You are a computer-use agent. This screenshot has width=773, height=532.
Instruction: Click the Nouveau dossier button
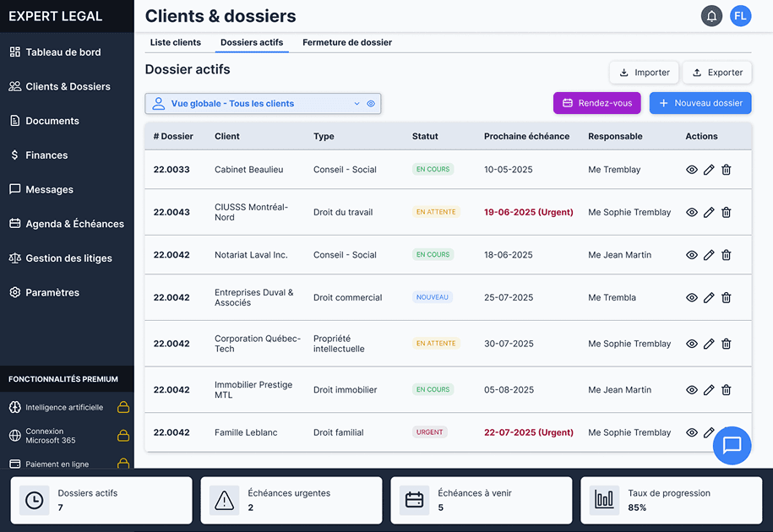pyautogui.click(x=700, y=103)
